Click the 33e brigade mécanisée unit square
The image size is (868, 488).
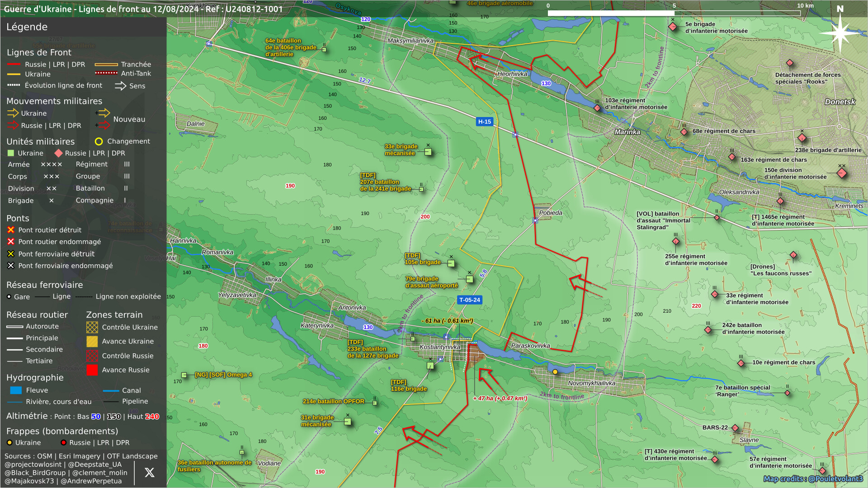[x=428, y=152]
